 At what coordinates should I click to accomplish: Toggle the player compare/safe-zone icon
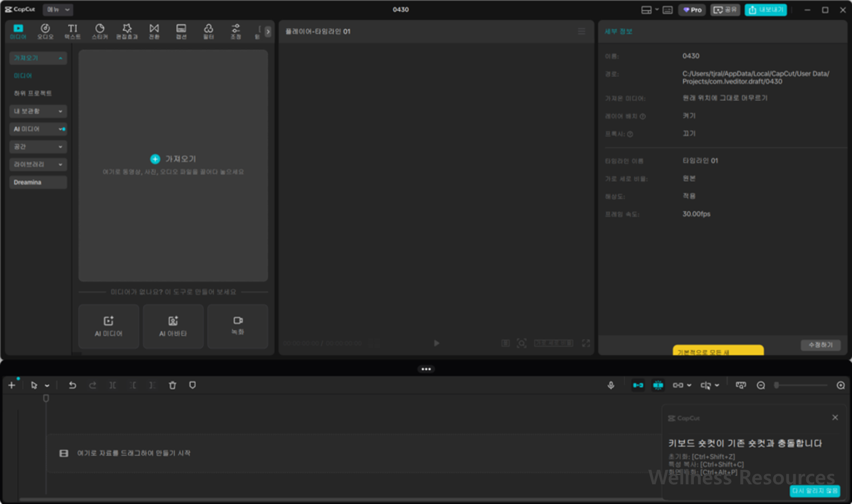505,343
